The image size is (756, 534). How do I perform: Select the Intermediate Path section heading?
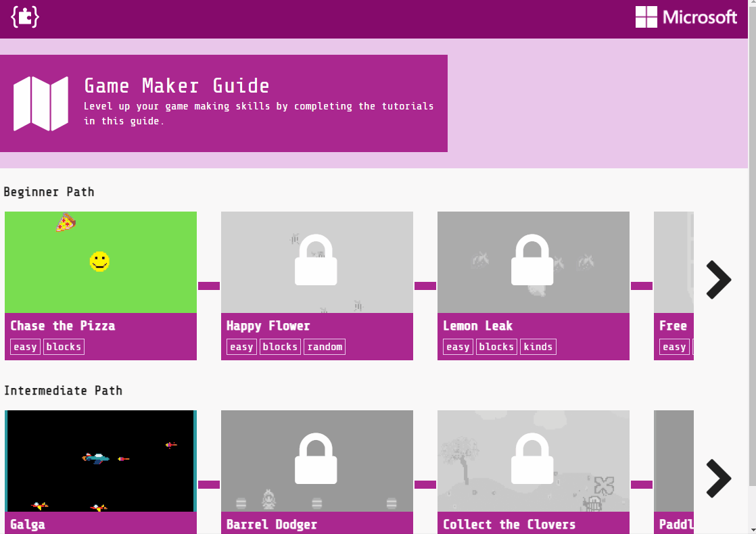64,391
